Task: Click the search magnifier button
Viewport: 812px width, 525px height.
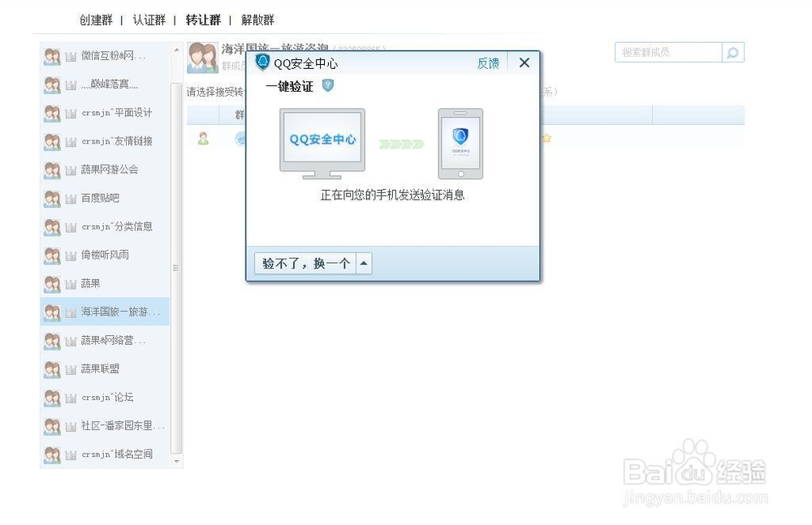Action: 732,52
